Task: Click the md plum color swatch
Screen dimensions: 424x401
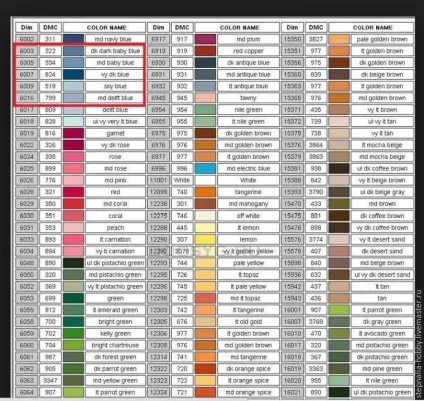Action: (205, 39)
